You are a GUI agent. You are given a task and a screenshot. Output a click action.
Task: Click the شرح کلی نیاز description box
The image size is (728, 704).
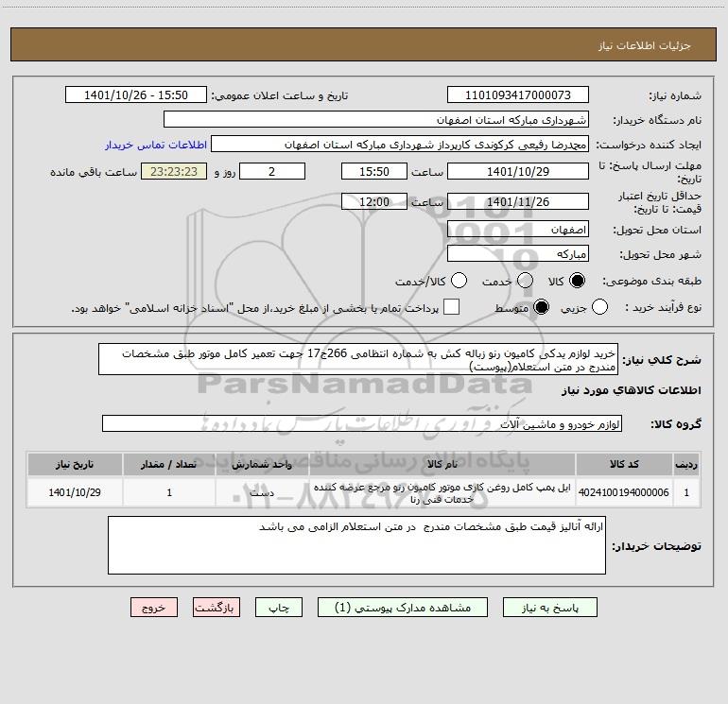[x=358, y=360]
